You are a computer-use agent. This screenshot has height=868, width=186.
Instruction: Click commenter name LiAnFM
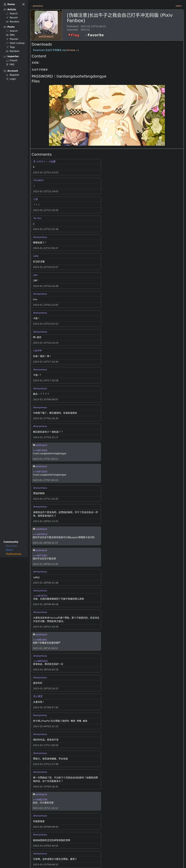point(38,351)
